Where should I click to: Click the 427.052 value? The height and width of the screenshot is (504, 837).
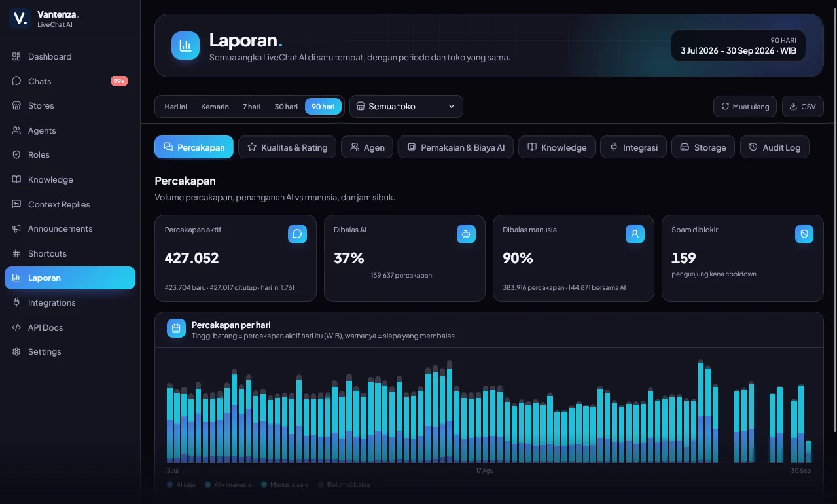pos(192,258)
